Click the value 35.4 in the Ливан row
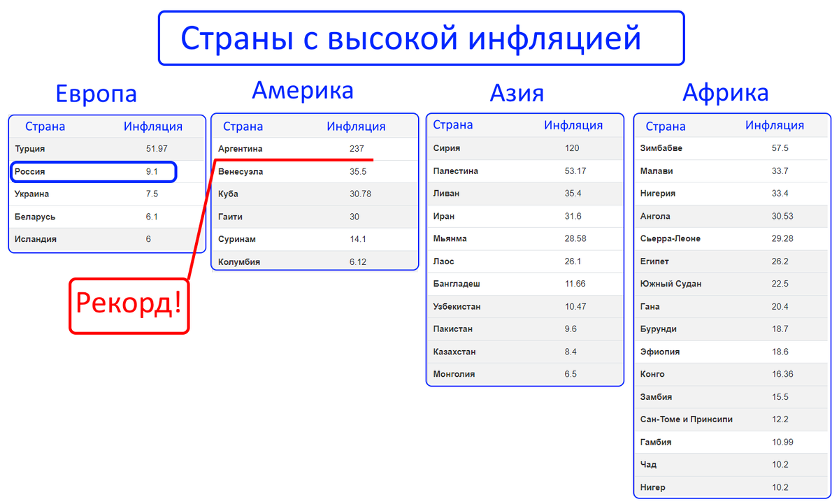This screenshot has height=504, width=839. [574, 194]
